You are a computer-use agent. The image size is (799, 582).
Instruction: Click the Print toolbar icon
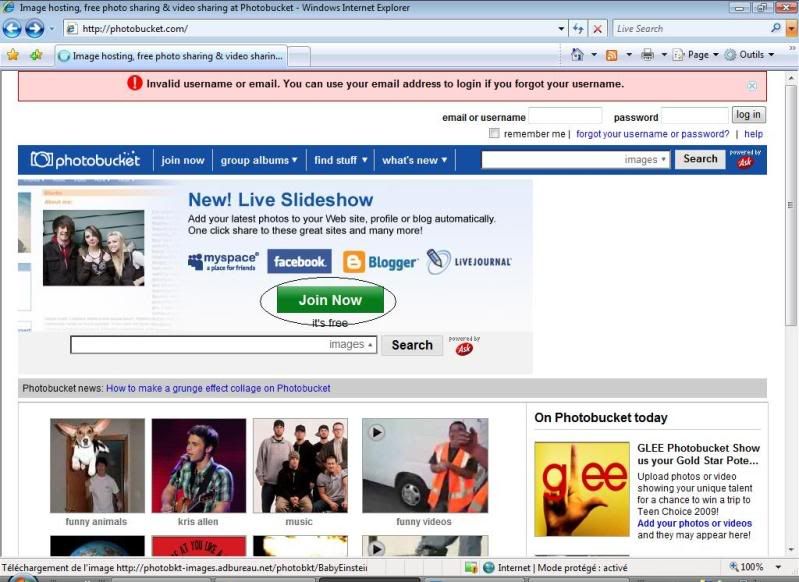[647, 55]
